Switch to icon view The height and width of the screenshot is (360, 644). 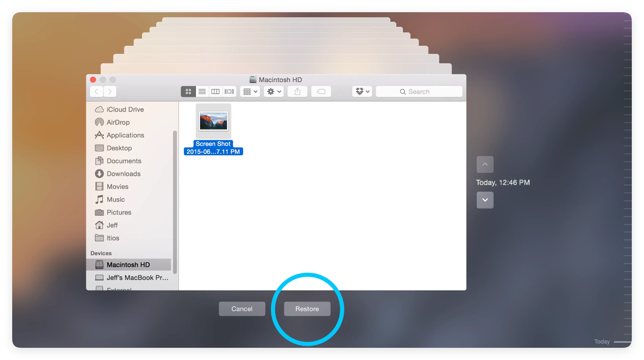[188, 92]
